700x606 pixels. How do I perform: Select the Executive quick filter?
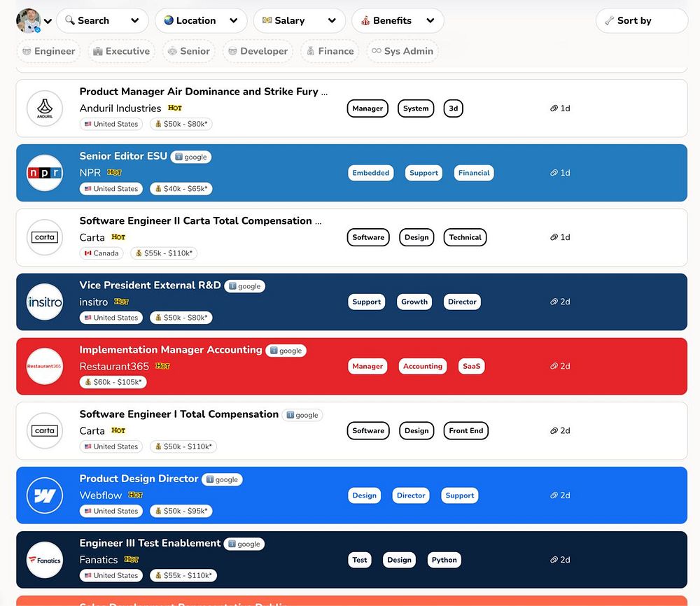pyautogui.click(x=121, y=51)
